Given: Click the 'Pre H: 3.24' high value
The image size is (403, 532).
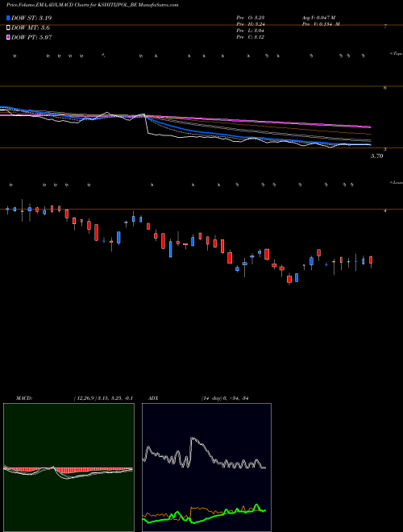Looking at the screenshot, I should coord(251,24).
